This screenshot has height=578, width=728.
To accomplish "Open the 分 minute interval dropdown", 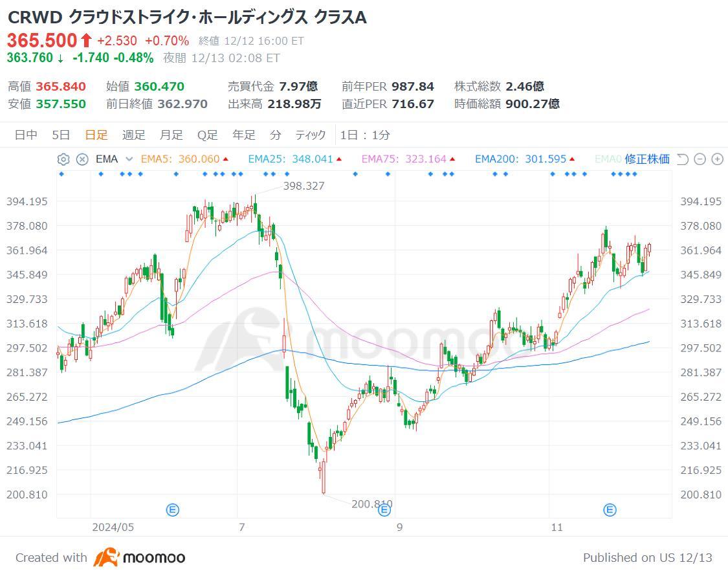I will point(276,135).
